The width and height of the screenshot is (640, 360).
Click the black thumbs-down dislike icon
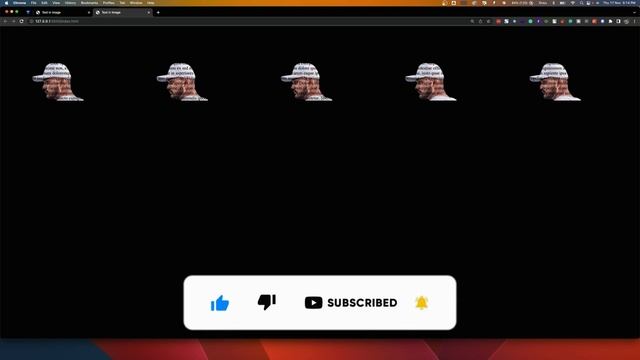[267, 302]
